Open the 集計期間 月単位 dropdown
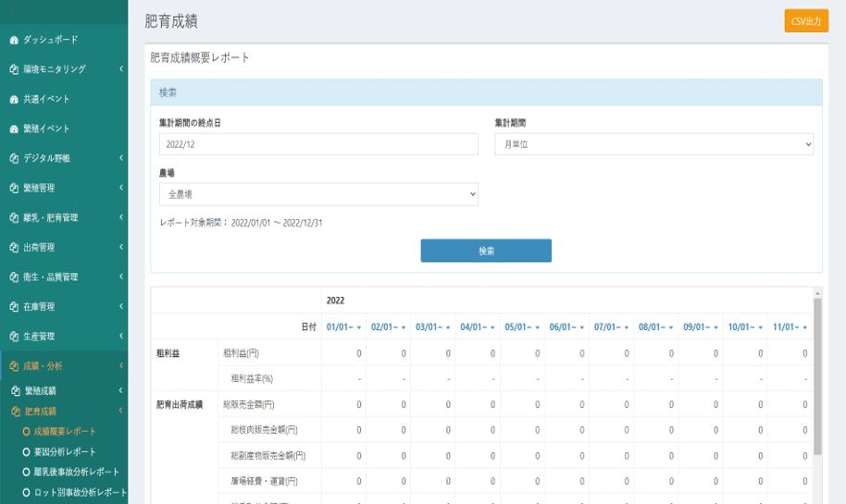The height and width of the screenshot is (504, 846). pyautogui.click(x=653, y=144)
